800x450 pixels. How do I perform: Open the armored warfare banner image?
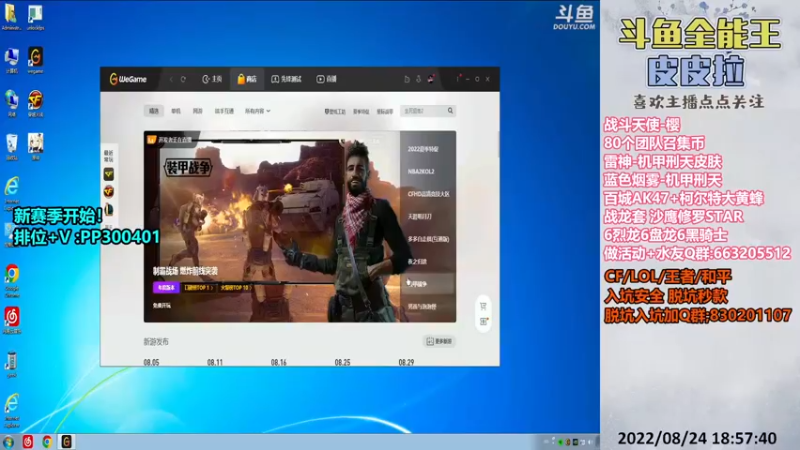click(271, 226)
